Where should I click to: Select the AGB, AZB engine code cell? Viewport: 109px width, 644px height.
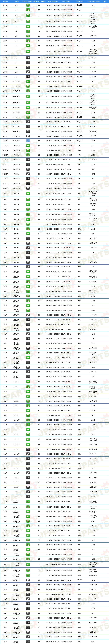pos(93,36)
